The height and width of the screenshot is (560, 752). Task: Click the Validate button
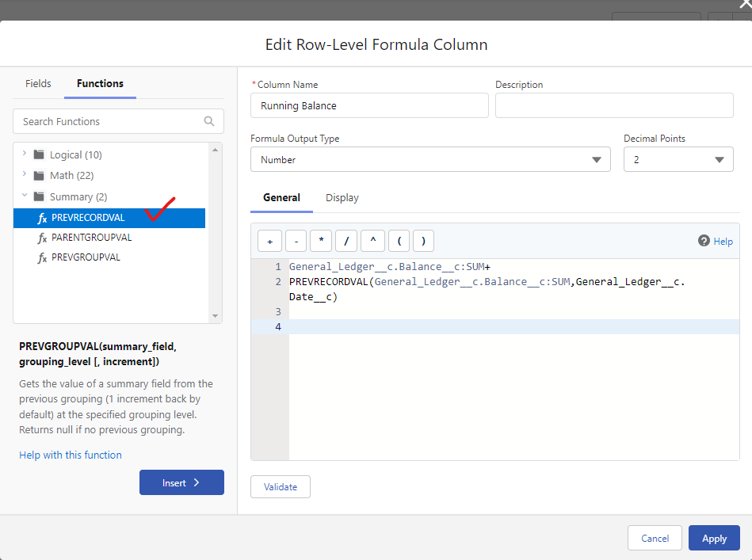click(280, 486)
